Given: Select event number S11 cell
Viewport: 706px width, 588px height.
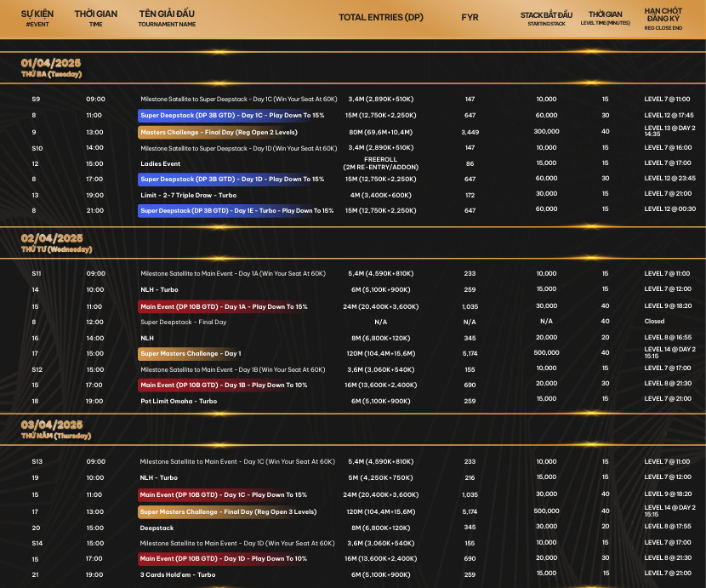Looking at the screenshot, I should pyautogui.click(x=37, y=273).
